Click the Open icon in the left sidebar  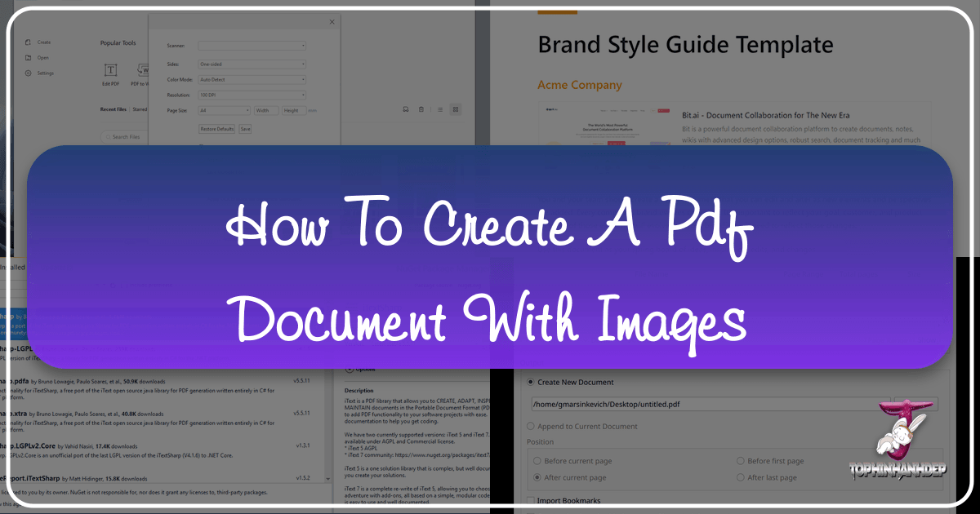tap(27, 58)
